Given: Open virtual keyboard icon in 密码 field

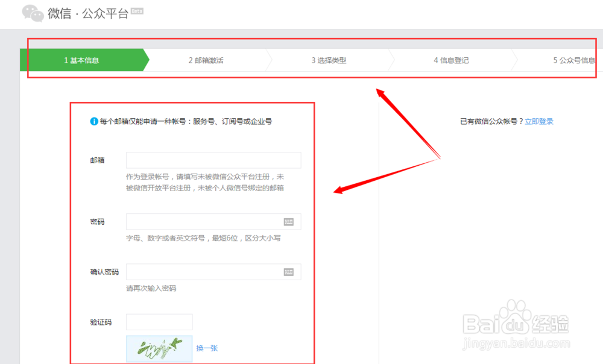Looking at the screenshot, I should [288, 222].
